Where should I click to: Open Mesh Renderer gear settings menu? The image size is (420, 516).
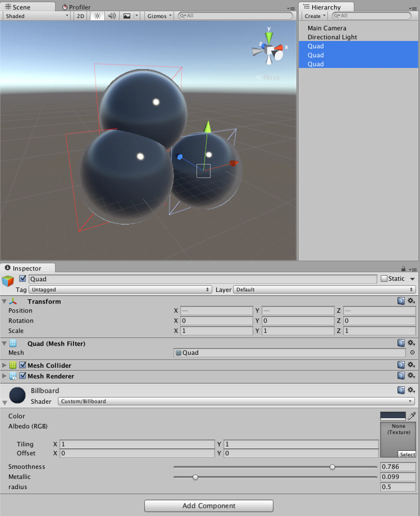pos(411,375)
